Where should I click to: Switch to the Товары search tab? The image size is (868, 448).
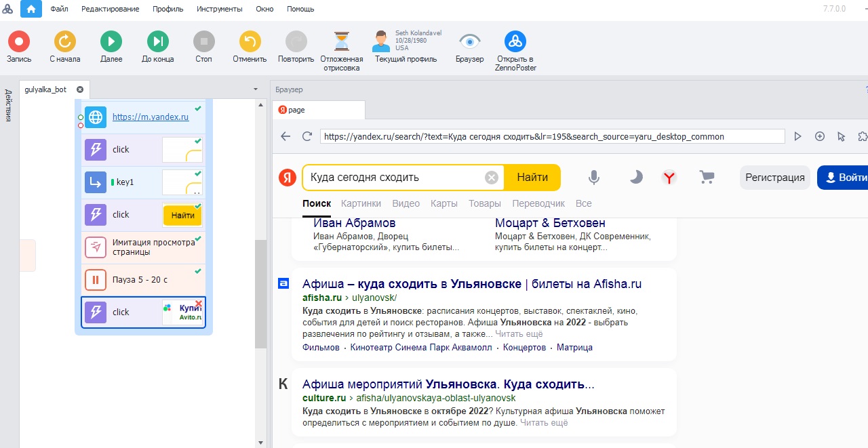click(485, 203)
